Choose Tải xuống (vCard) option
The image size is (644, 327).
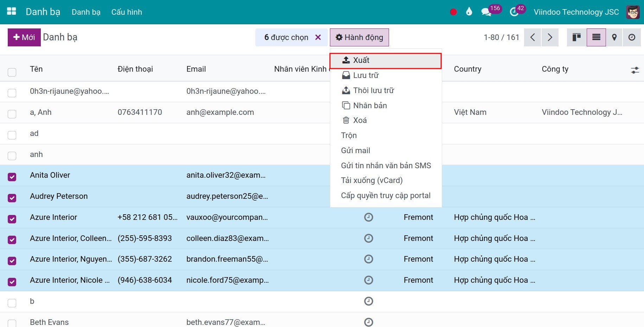pyautogui.click(x=385, y=181)
